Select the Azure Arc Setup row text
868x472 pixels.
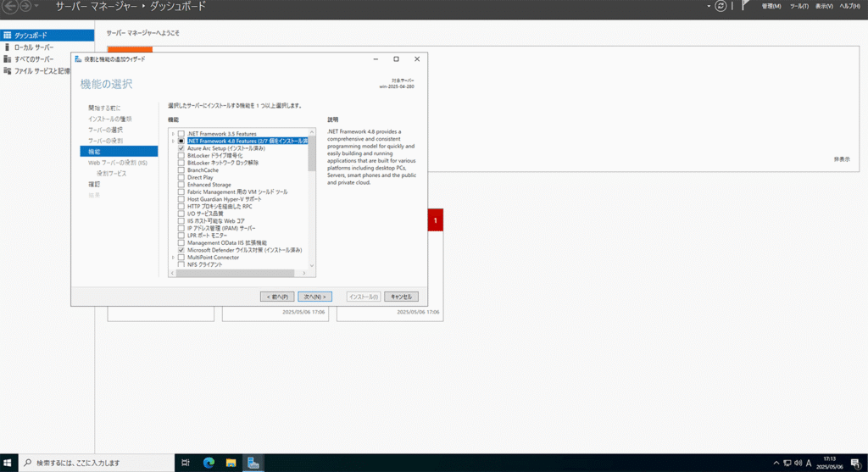pos(225,148)
